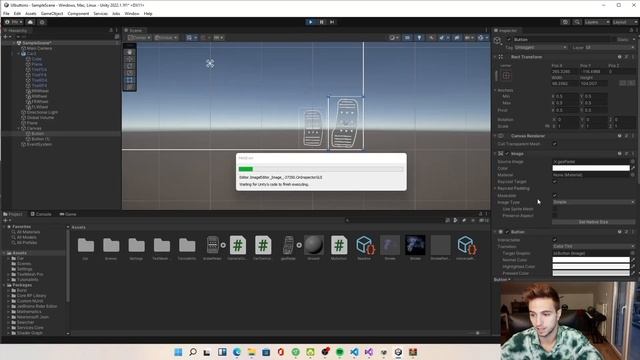The image size is (640, 360).
Task: Toggle the Maskable checkbox
Action: pyautogui.click(x=555, y=196)
